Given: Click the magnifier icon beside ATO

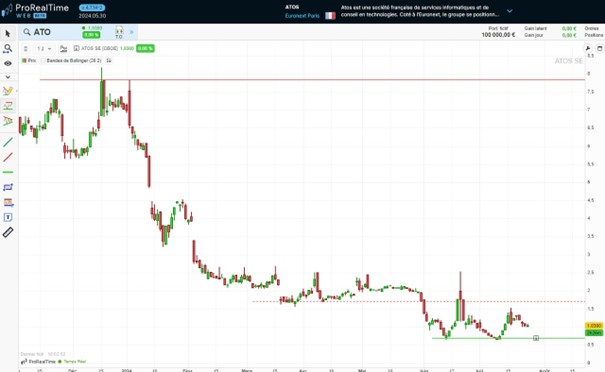Looking at the screenshot, I should (x=27, y=32).
